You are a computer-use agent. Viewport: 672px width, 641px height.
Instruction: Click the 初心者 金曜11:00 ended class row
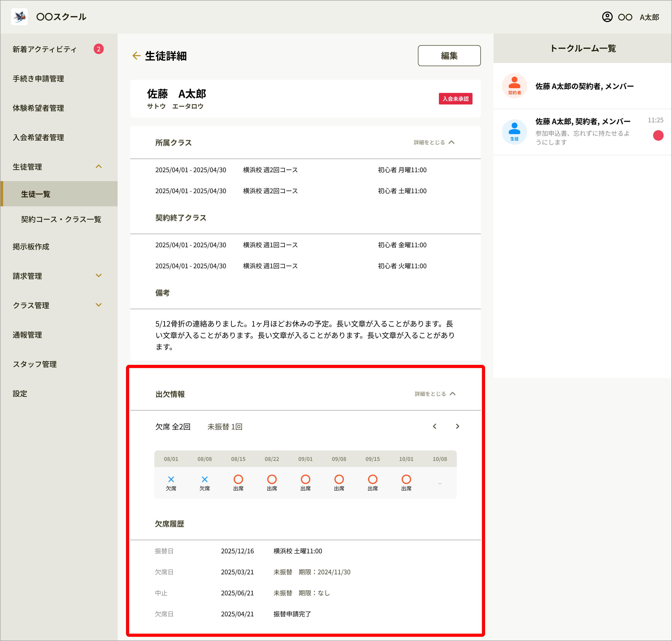tap(306, 245)
